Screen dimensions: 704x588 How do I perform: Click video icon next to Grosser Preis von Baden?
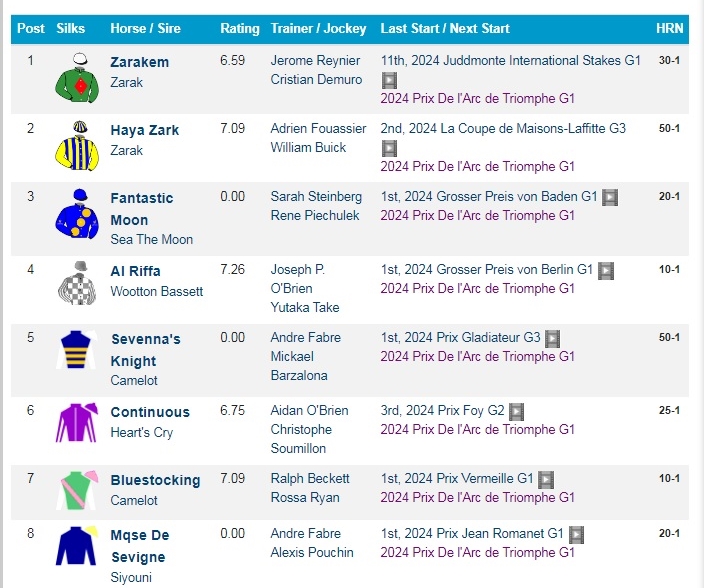tap(610, 197)
